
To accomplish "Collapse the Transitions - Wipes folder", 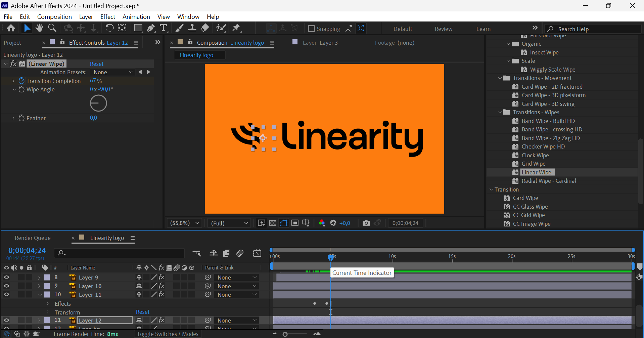I will point(500,113).
